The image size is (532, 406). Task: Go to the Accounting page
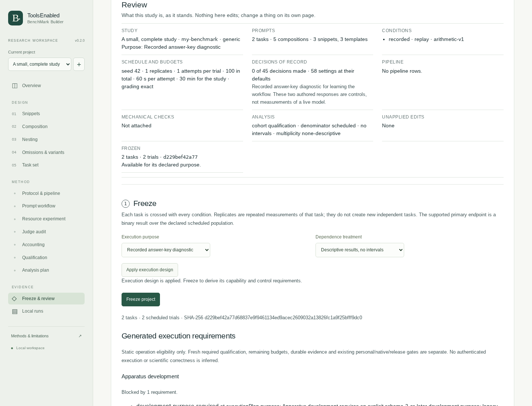pos(46,245)
